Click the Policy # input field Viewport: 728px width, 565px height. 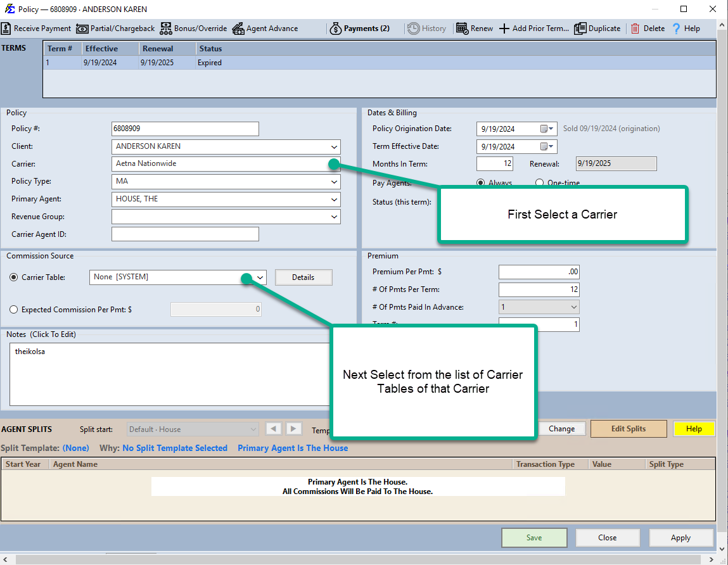[185, 129]
